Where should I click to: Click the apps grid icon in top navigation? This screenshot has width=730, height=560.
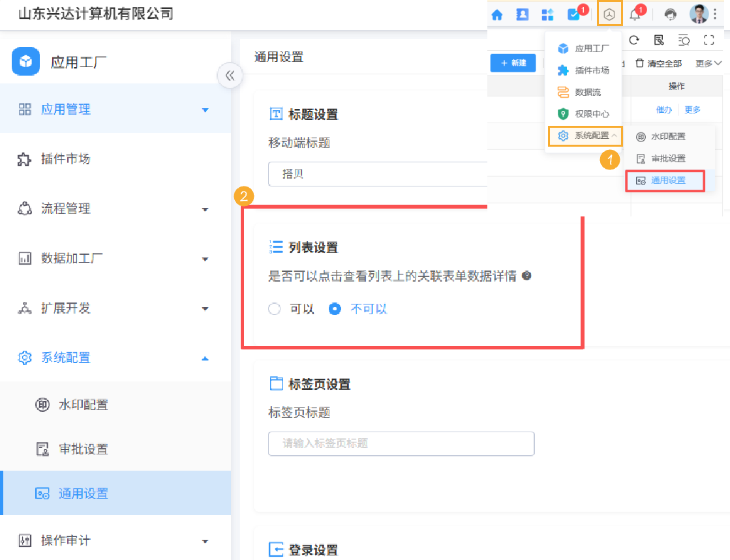pyautogui.click(x=547, y=14)
